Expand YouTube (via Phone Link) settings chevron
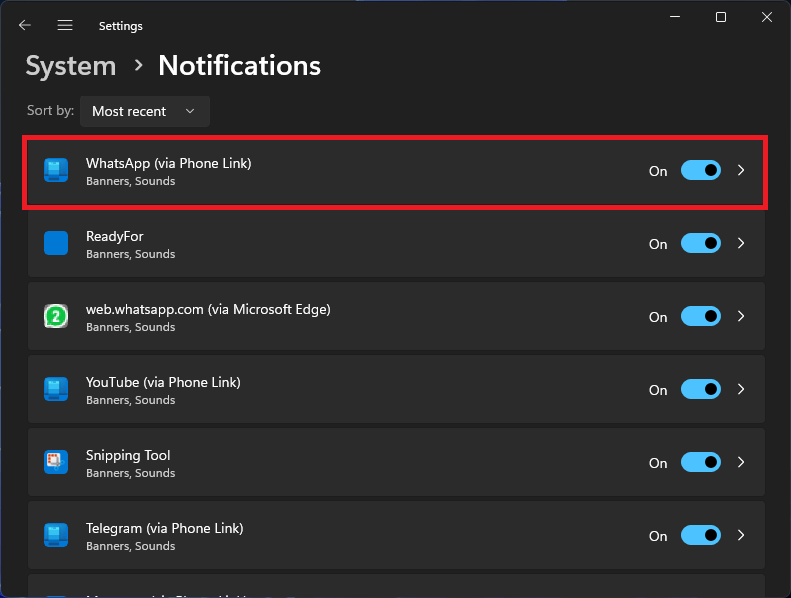791x598 pixels. coord(741,390)
